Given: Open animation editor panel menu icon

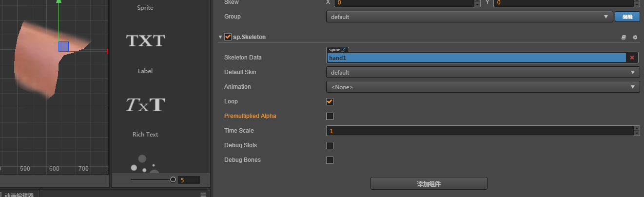Looking at the screenshot, I should 203,194.
